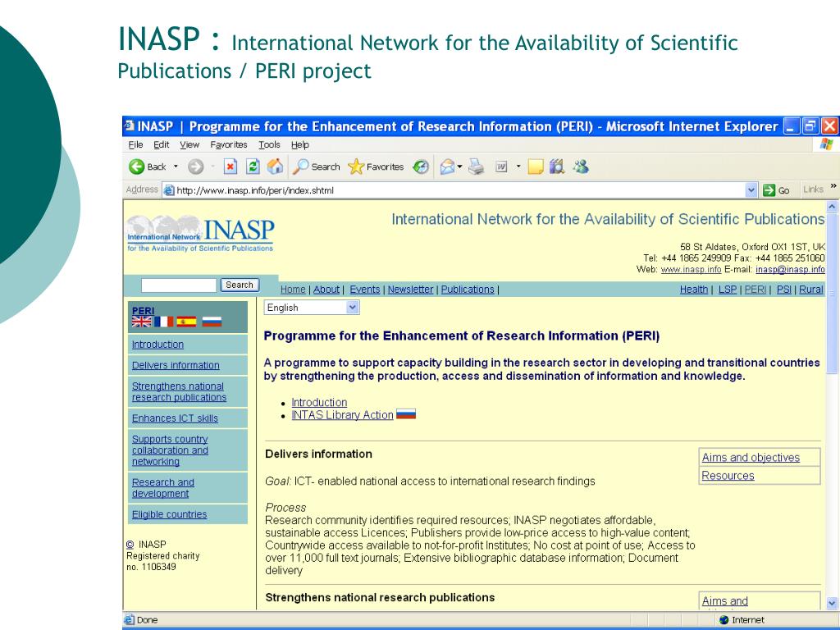Open the Edit with Word dropdown arrow

click(x=518, y=167)
